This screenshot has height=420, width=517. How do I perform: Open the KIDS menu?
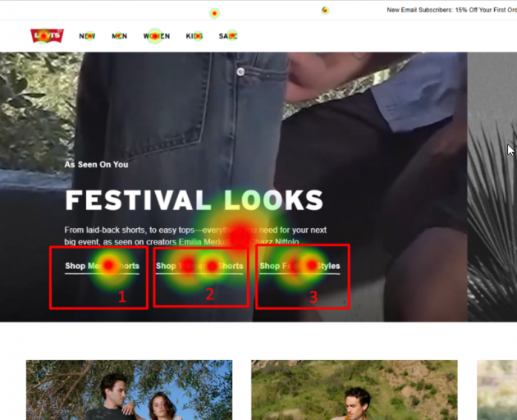click(x=194, y=36)
